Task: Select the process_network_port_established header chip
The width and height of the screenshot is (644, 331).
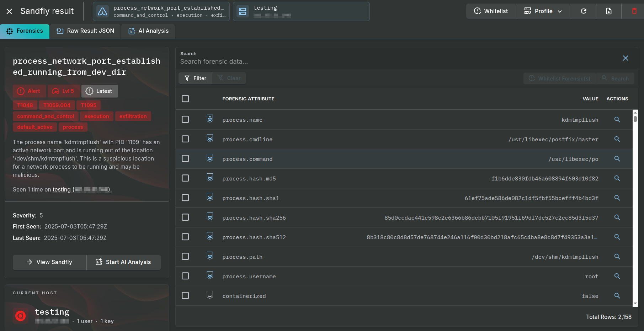Action: (x=161, y=11)
